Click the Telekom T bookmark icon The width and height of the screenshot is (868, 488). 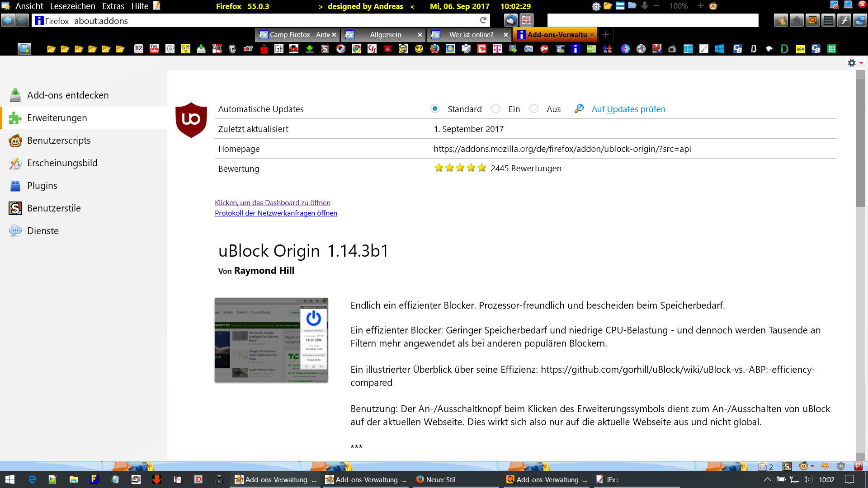(x=497, y=49)
